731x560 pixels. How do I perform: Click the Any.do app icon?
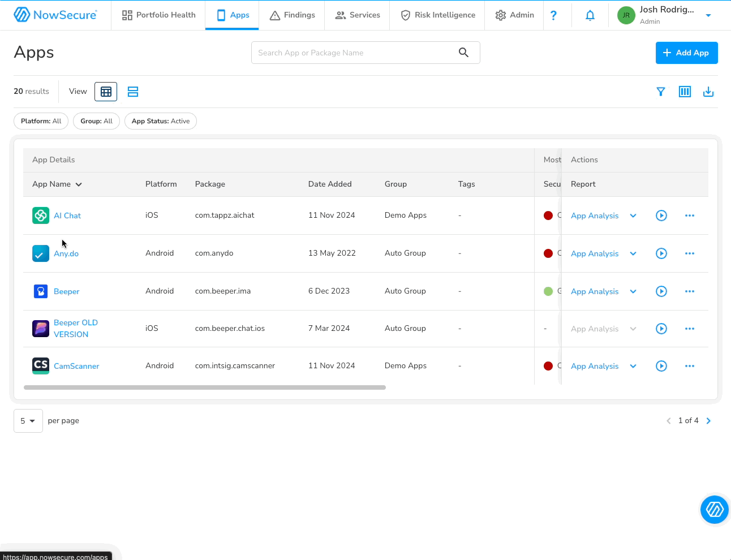pos(41,253)
